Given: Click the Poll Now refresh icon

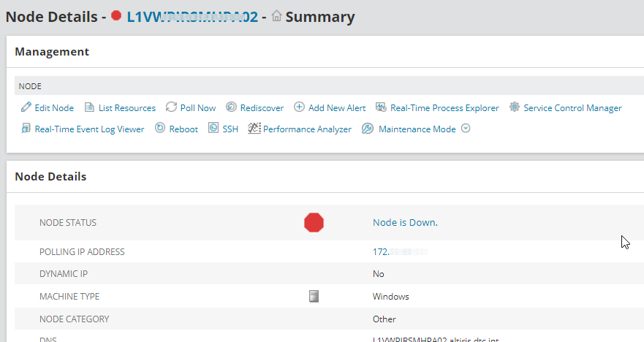Looking at the screenshot, I should [171, 107].
